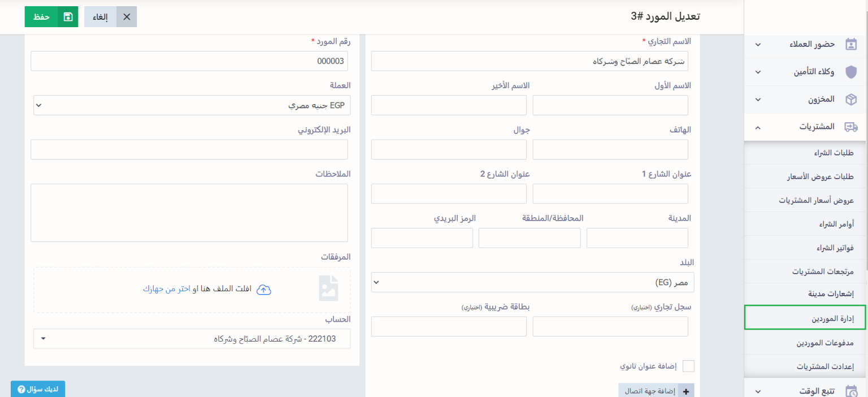
Task: Click the green save disk icon
Action: (x=68, y=17)
